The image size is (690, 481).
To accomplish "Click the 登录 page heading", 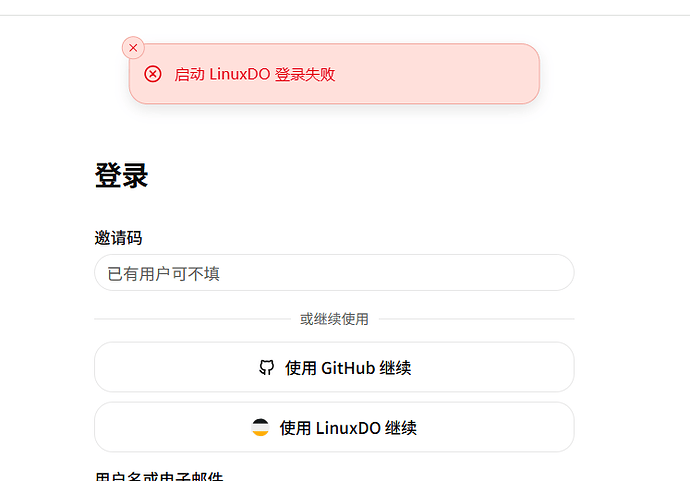I will tap(121, 176).
